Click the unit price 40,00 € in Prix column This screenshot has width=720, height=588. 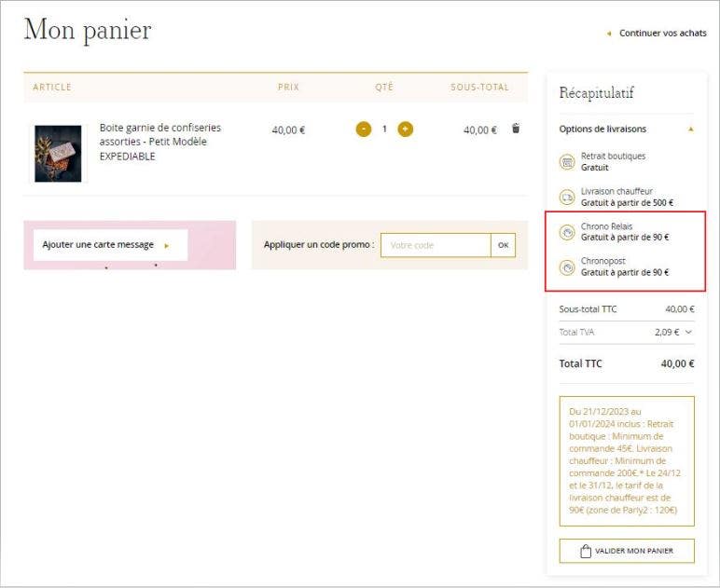point(288,130)
